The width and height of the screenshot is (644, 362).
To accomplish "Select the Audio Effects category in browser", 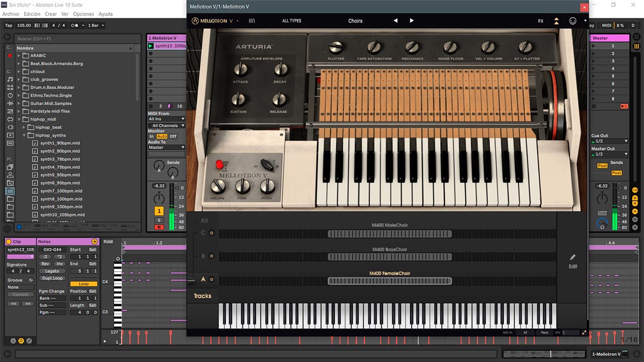I will (10, 103).
